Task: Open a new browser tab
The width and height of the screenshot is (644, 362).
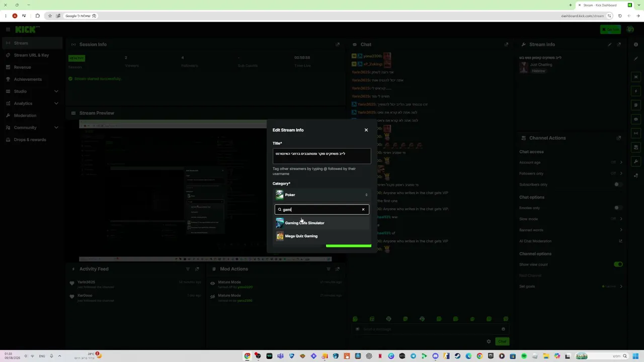Action: [x=571, y=5]
